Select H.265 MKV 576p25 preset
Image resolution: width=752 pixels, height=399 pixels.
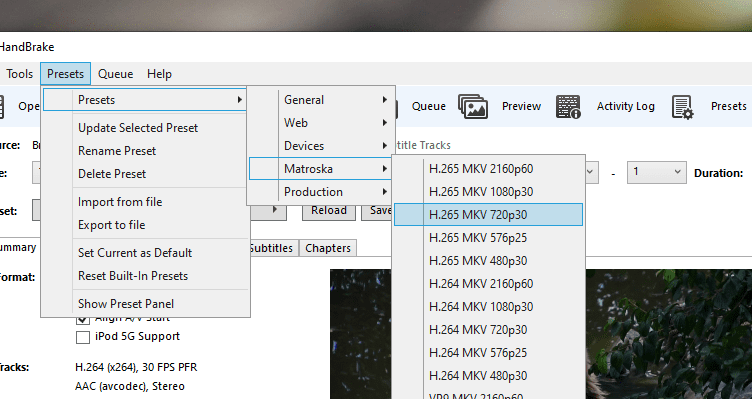point(488,238)
